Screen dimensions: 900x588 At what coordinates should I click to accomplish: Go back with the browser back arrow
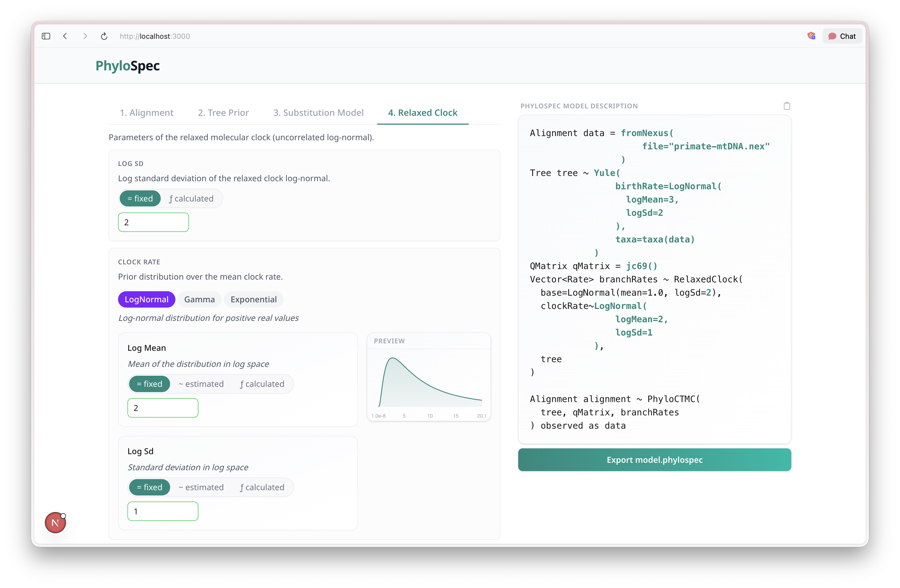click(65, 36)
